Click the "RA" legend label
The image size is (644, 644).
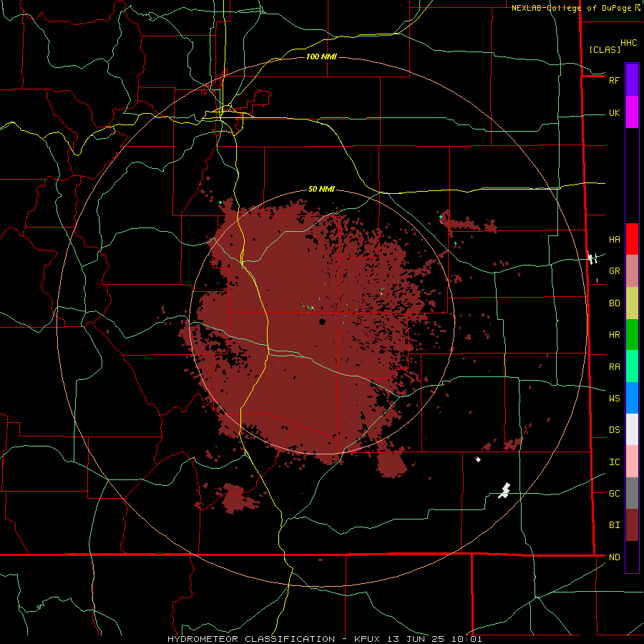click(x=614, y=367)
